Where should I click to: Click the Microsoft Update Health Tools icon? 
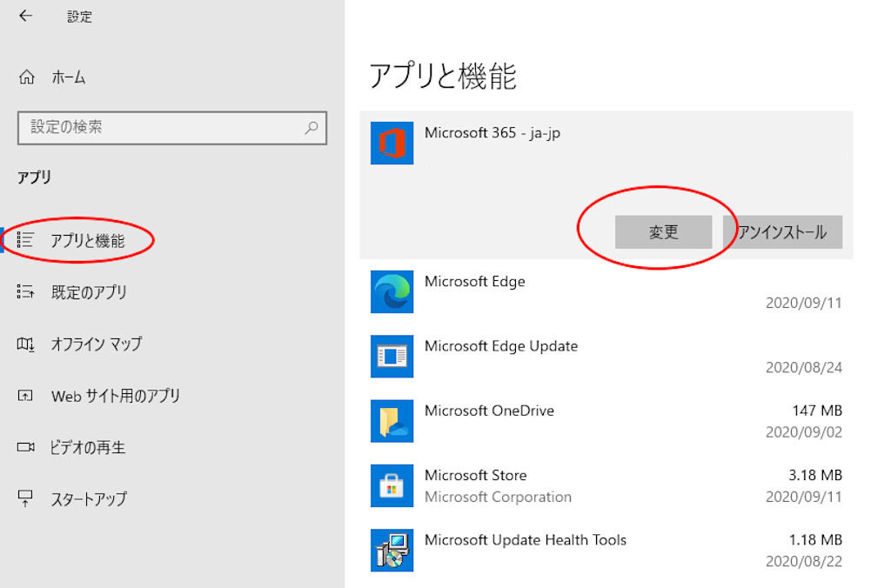(x=392, y=550)
